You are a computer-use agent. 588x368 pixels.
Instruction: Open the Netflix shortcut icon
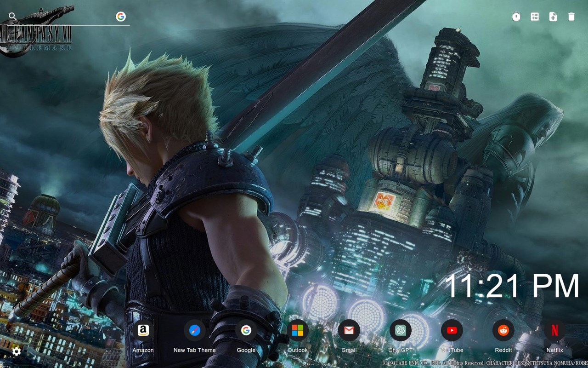coord(555,330)
